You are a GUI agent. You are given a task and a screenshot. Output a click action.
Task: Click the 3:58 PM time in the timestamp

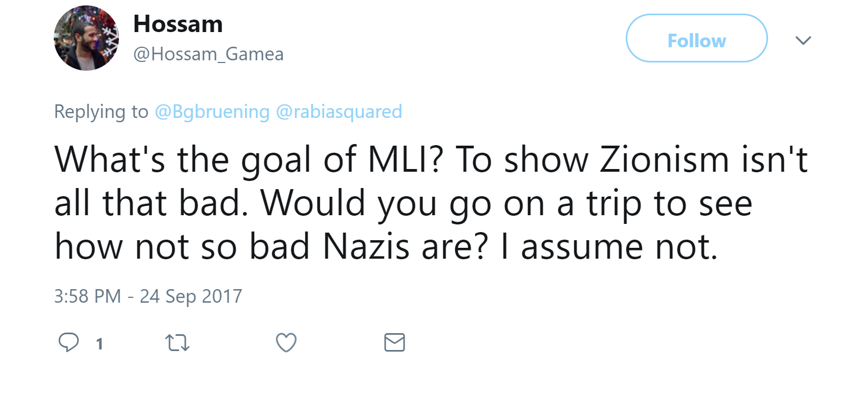87,296
